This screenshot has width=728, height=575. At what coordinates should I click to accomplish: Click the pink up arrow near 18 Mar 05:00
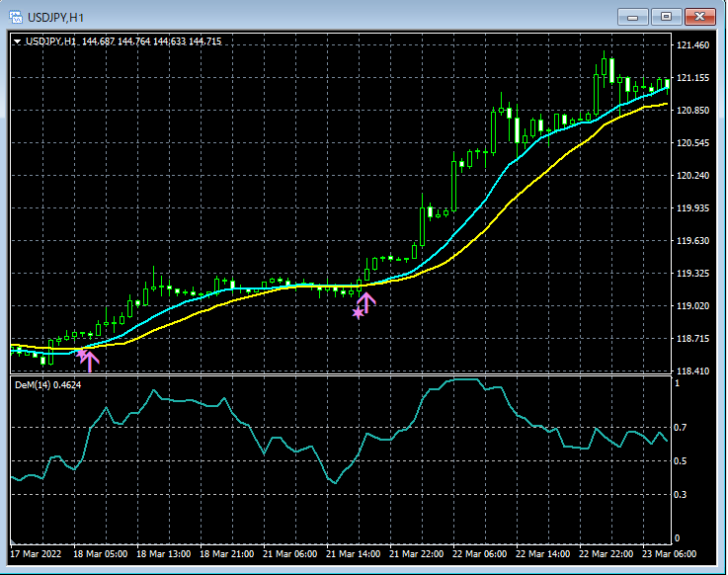[x=91, y=362]
